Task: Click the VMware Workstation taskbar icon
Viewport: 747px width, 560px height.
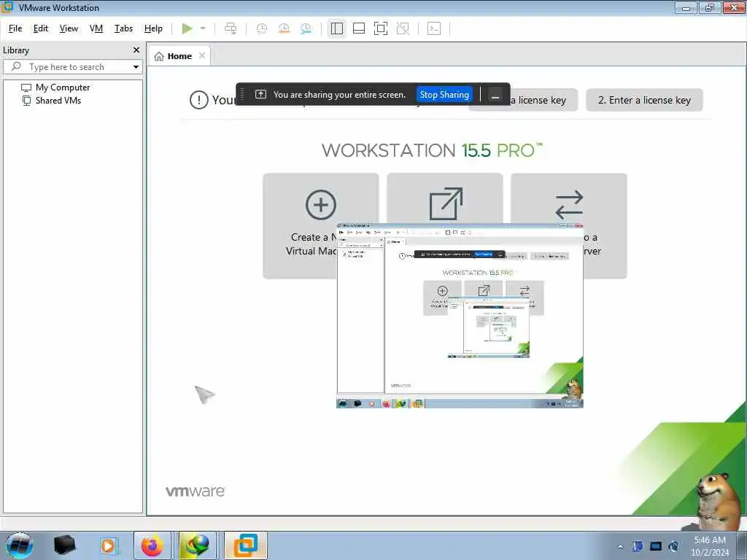Action: [x=245, y=545]
